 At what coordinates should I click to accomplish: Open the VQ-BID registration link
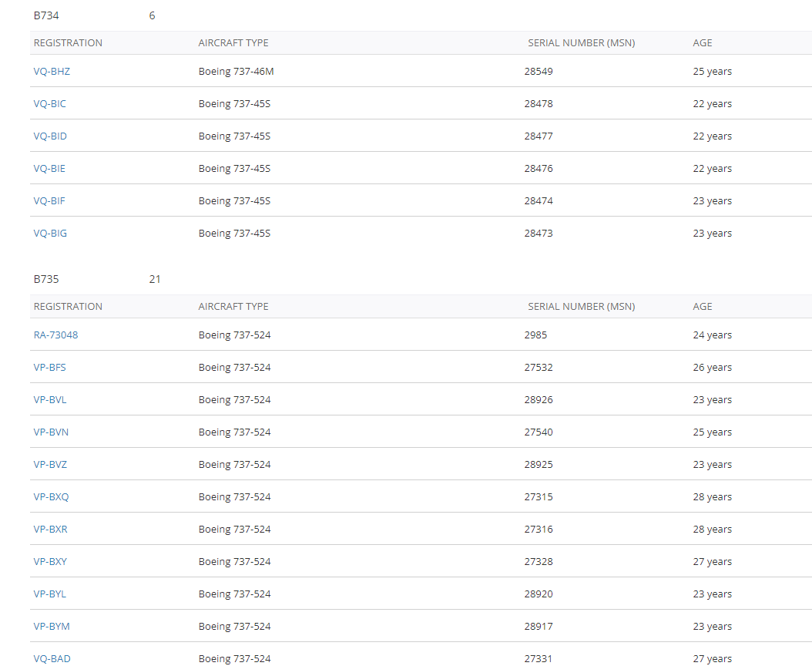point(50,136)
